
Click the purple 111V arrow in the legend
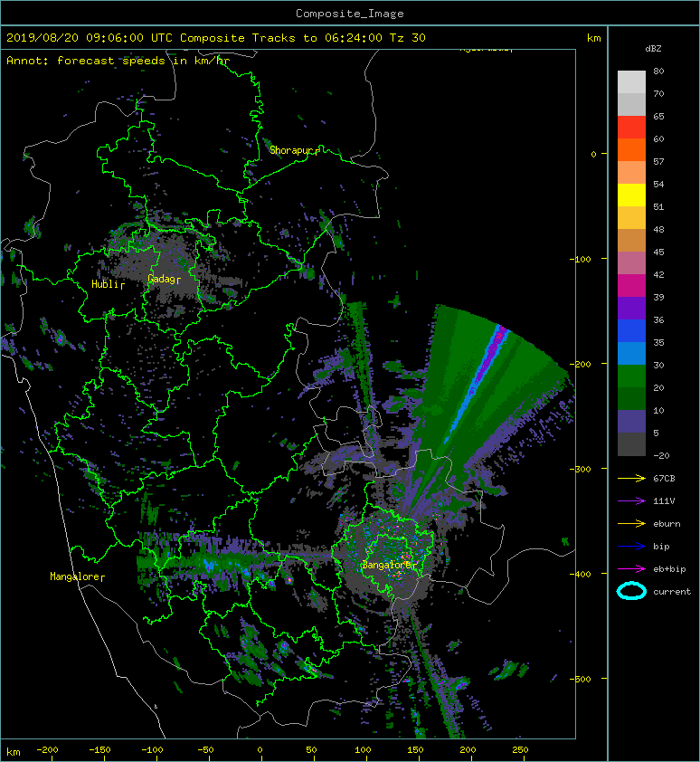click(x=631, y=501)
